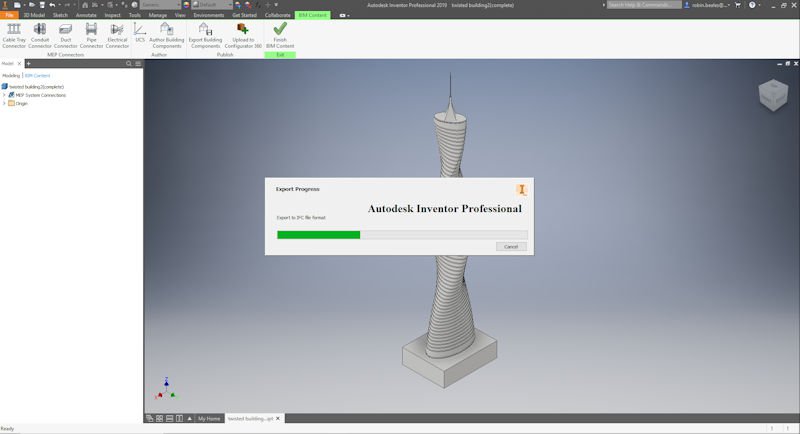Viewport: 800px width, 434px height.
Task: Switch to the View ribbon tab
Action: click(180, 15)
